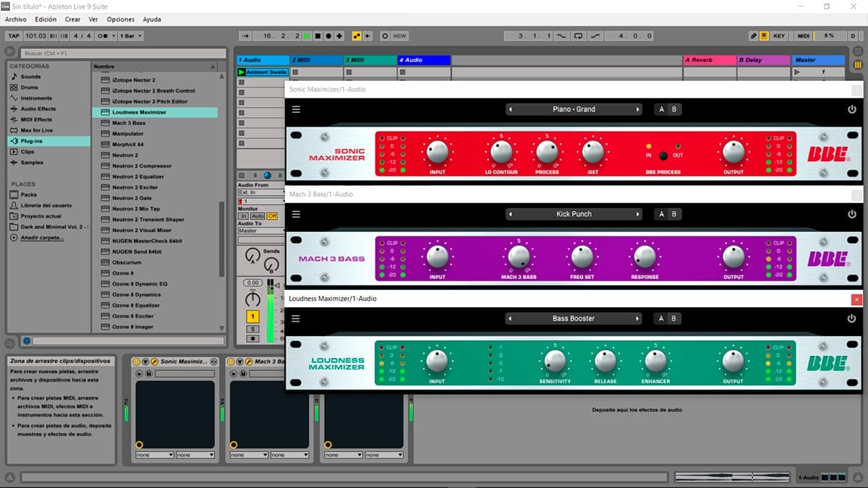The height and width of the screenshot is (488, 868).
Task: Go to previous Sonic Maximizer preset
Action: click(510, 109)
